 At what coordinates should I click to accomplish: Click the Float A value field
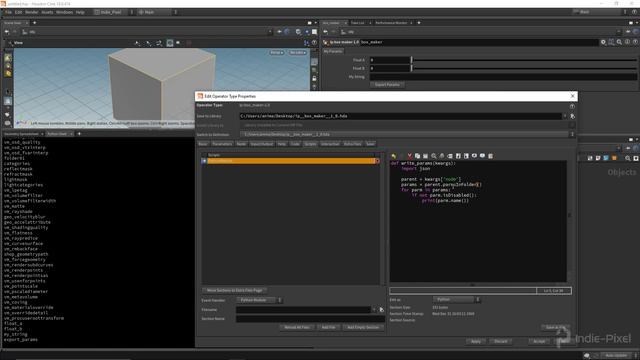389,60
